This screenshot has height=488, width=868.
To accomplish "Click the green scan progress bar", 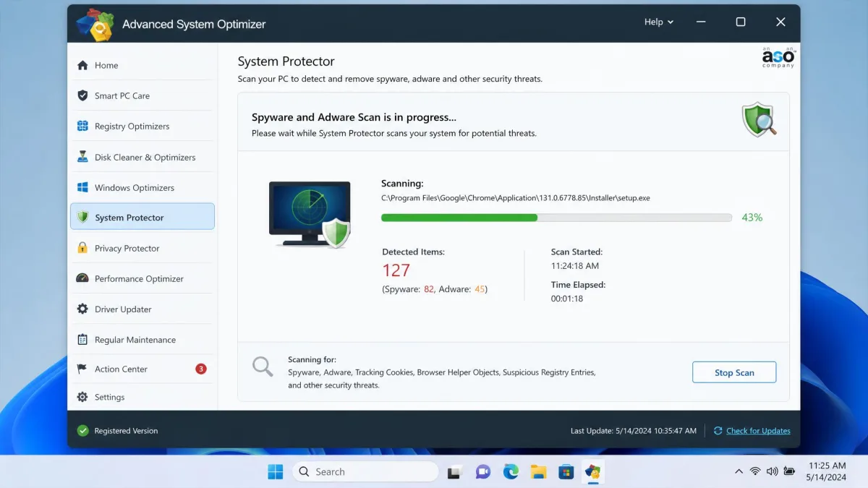I will [557, 217].
